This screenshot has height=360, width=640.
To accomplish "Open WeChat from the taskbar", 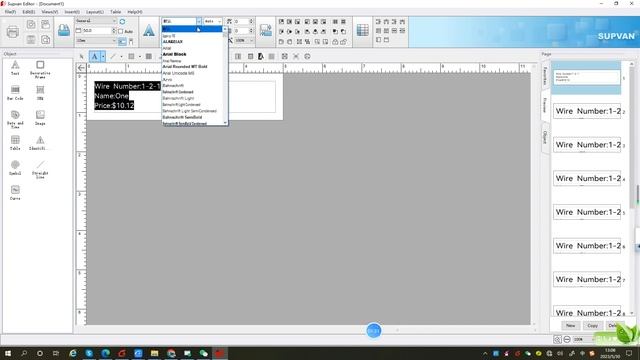I will (203, 353).
